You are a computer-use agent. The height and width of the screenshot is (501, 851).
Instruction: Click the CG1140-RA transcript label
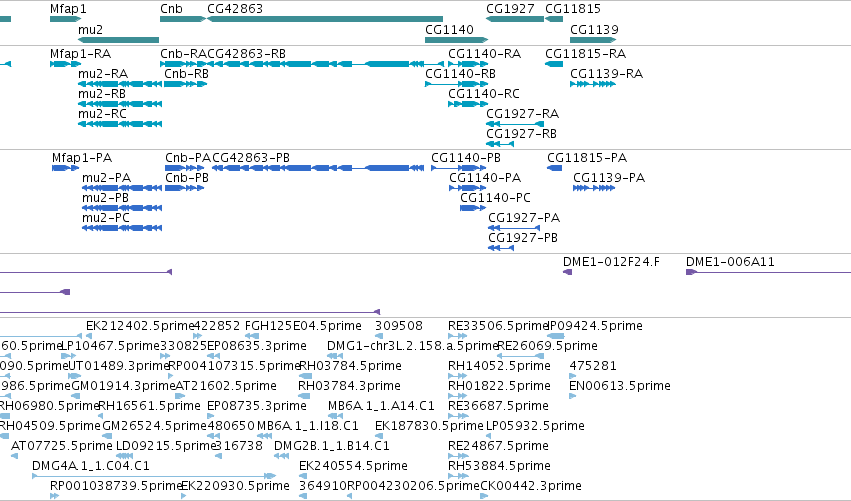click(x=485, y=54)
